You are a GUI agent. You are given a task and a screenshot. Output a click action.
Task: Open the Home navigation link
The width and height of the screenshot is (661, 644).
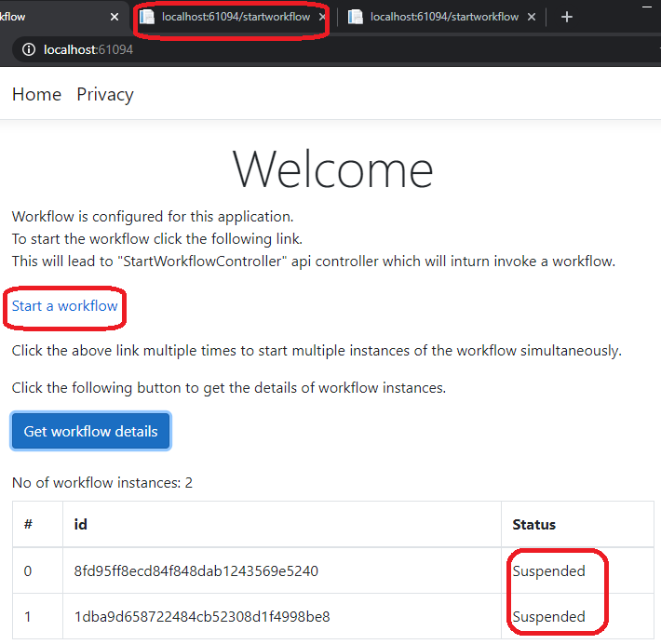[x=36, y=94]
